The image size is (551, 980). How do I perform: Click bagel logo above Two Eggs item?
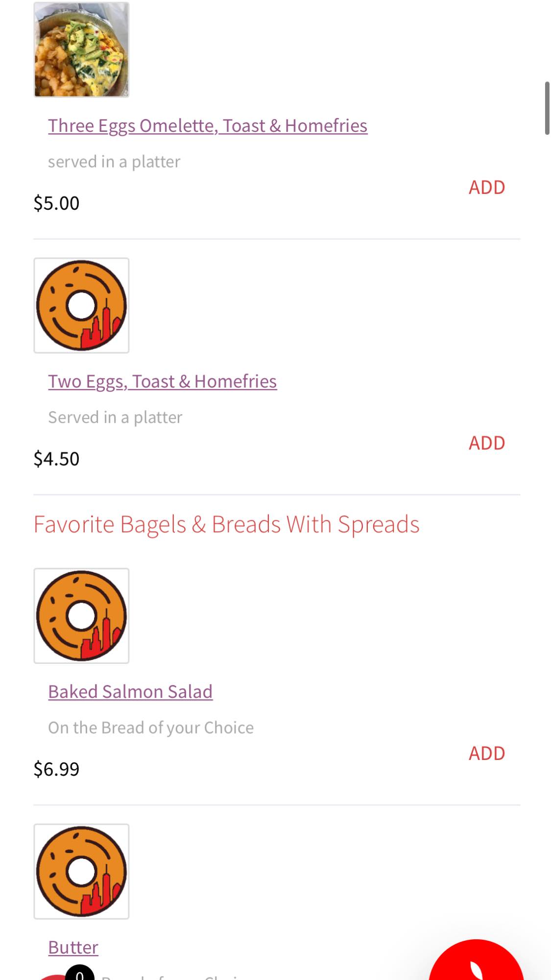81,305
